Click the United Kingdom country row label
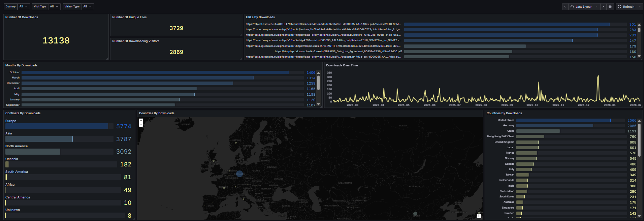This screenshot has width=644, height=221. 505,142
